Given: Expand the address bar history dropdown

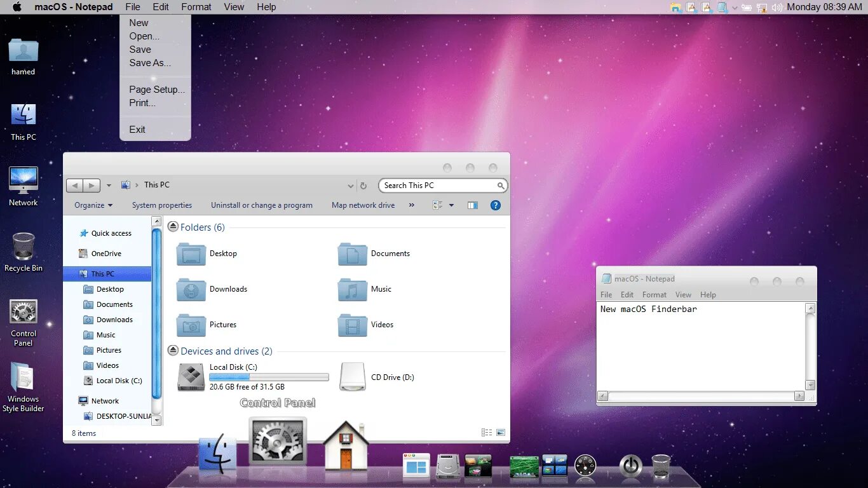Looking at the screenshot, I should [x=350, y=186].
